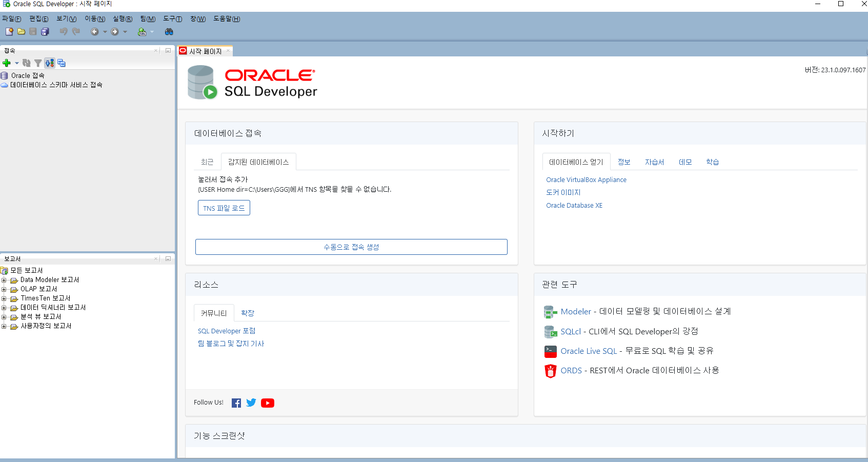Open the Forward history dropdown arrow
Image resolution: width=868 pixels, height=462 pixels.
click(125, 32)
